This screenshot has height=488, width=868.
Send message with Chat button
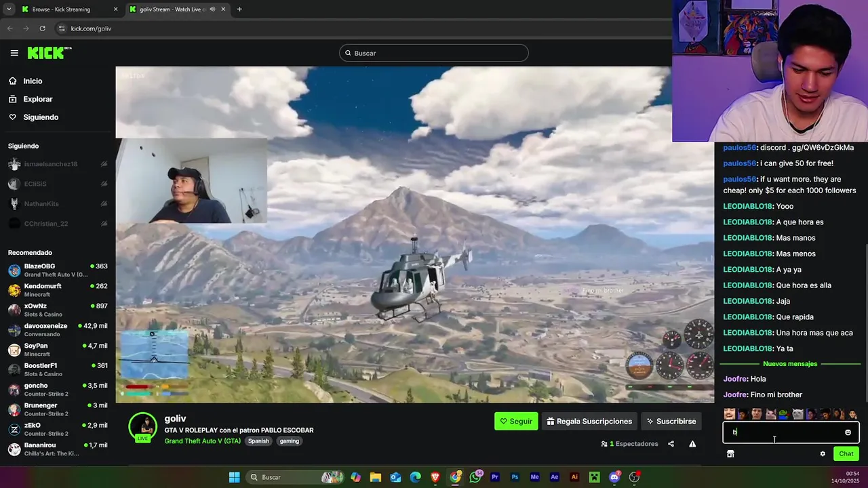tap(846, 454)
